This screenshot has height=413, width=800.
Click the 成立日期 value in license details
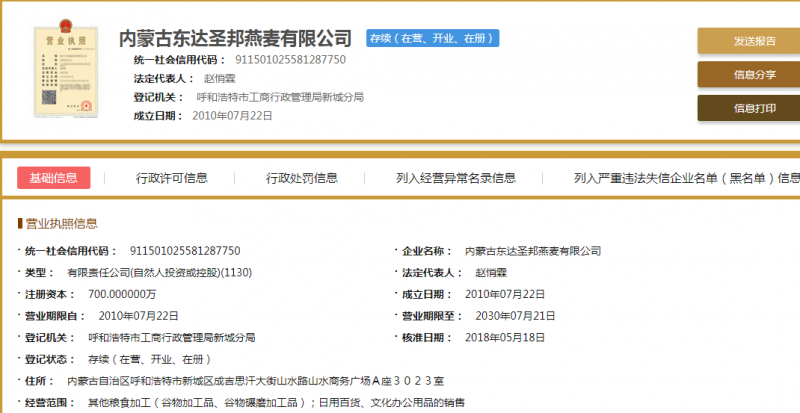(505, 294)
